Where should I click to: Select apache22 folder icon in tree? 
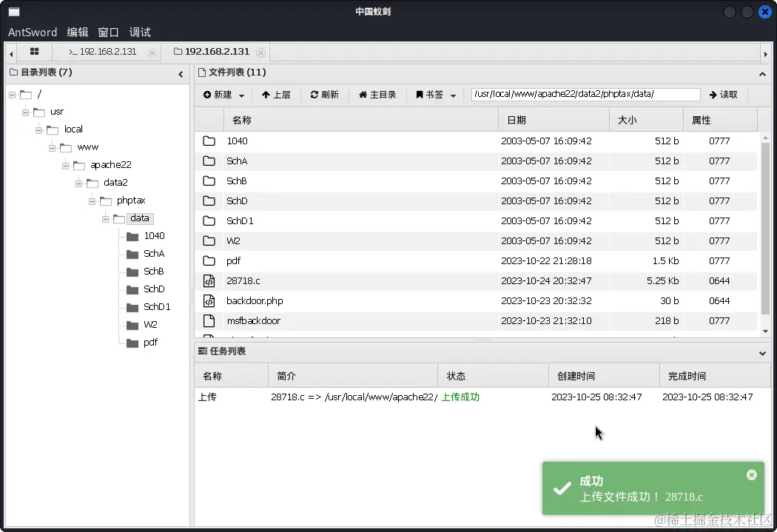click(x=79, y=166)
